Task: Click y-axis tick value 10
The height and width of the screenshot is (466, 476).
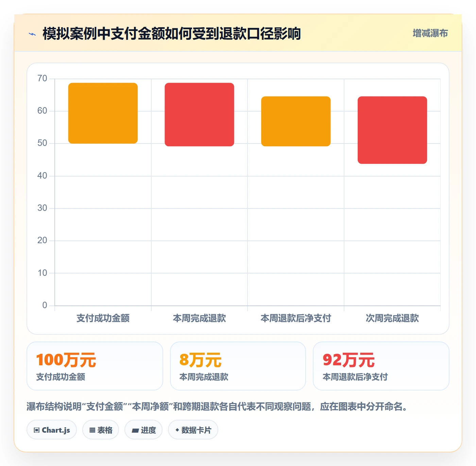Action: [42, 273]
